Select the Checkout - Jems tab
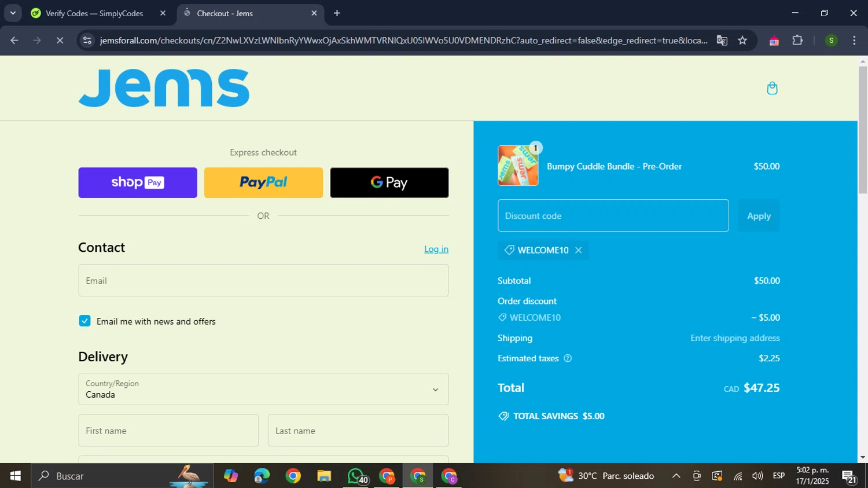868x488 pixels. (251, 13)
